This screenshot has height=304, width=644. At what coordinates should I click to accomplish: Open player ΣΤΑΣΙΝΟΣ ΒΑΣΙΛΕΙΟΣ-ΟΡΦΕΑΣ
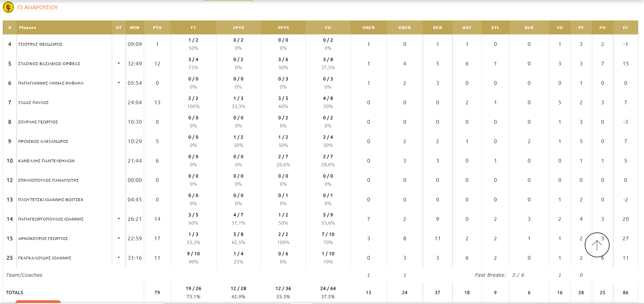tap(49, 64)
